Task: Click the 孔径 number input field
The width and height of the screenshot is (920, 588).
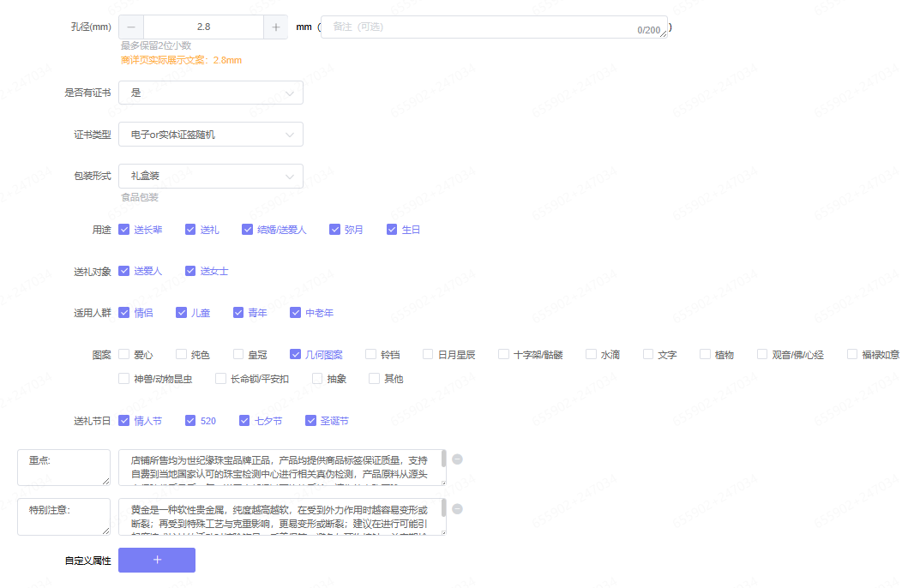Action: coord(203,27)
